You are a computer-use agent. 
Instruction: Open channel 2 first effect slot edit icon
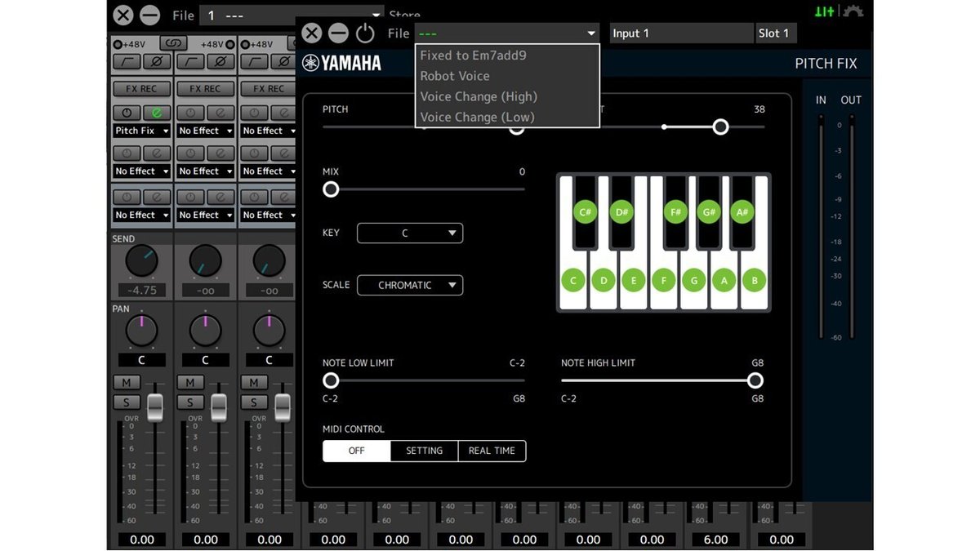(220, 113)
